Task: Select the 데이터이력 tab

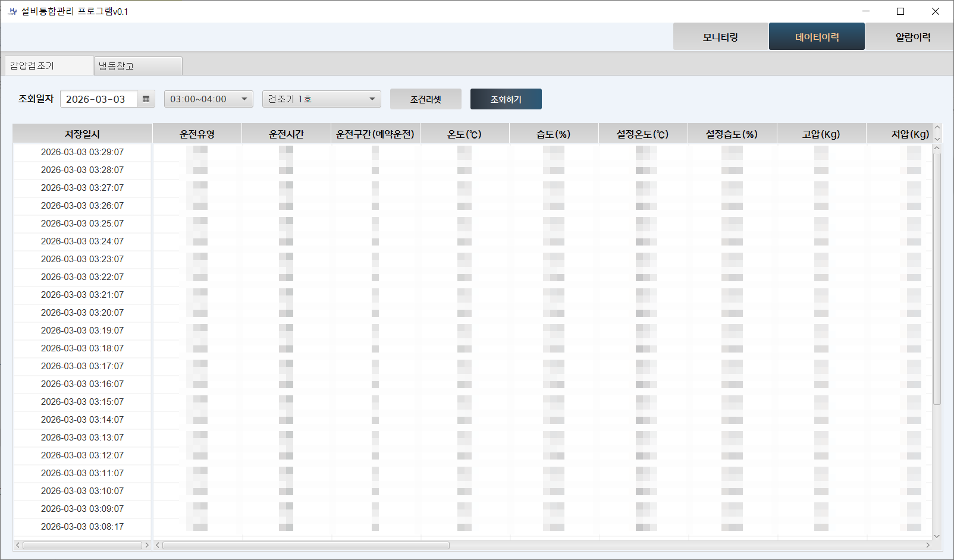Action: (817, 37)
